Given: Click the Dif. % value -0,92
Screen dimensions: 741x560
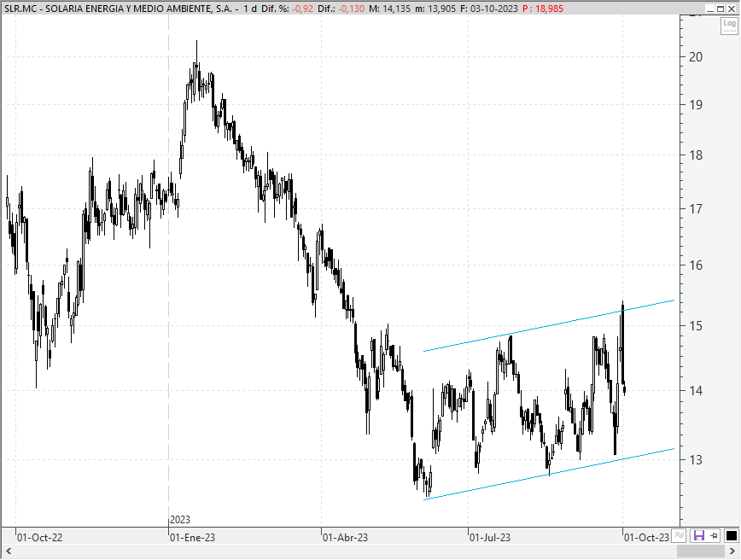Looking at the screenshot, I should 302,9.
